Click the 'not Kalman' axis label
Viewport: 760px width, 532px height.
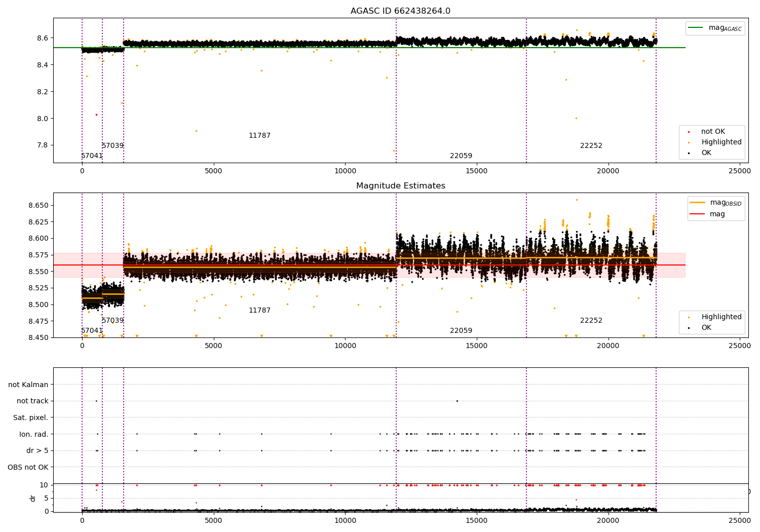[28, 385]
